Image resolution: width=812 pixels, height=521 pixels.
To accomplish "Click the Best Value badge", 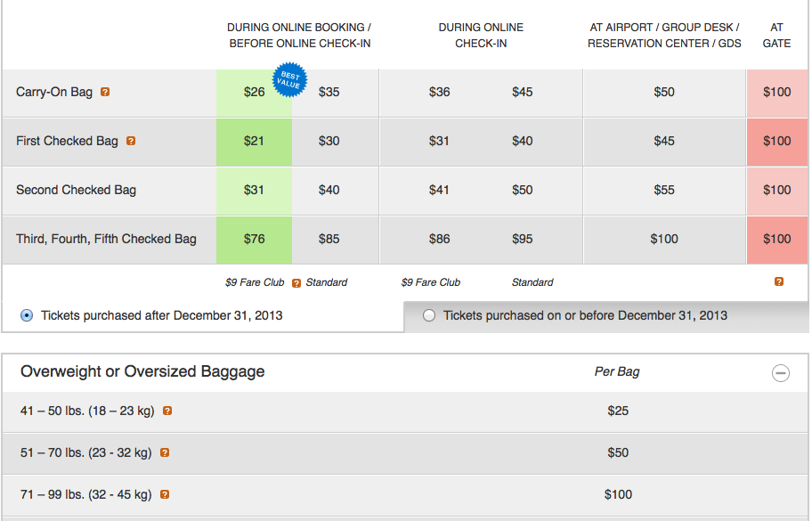I will [x=289, y=79].
